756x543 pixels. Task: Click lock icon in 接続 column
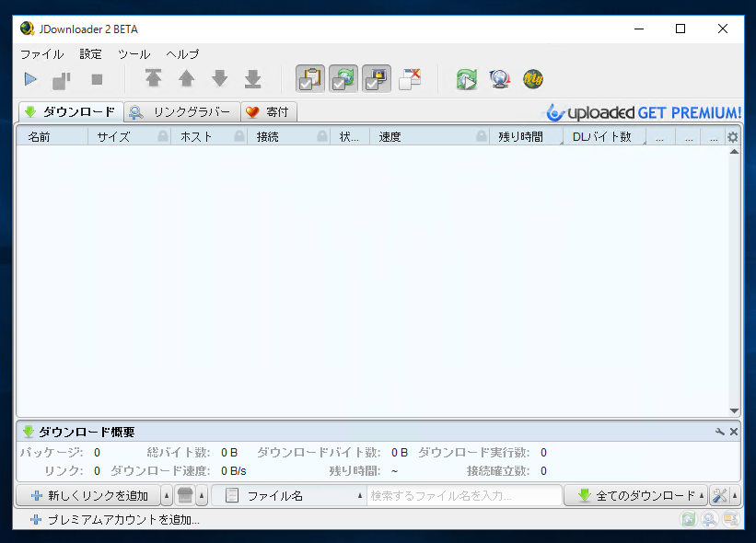[322, 136]
